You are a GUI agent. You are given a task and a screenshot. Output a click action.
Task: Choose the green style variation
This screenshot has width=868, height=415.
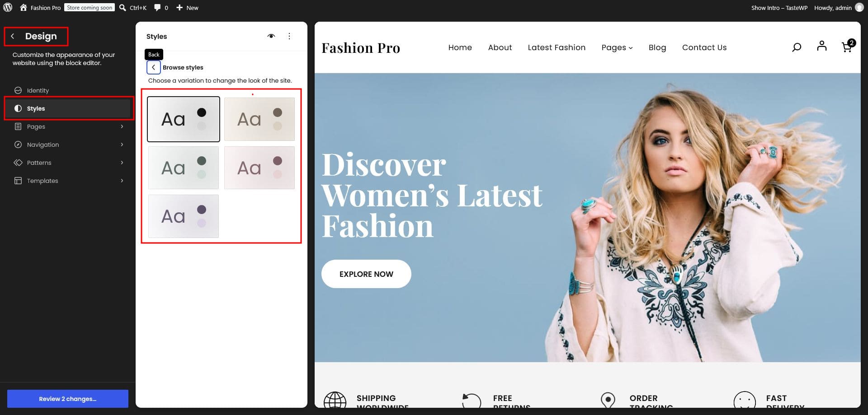[184, 168]
